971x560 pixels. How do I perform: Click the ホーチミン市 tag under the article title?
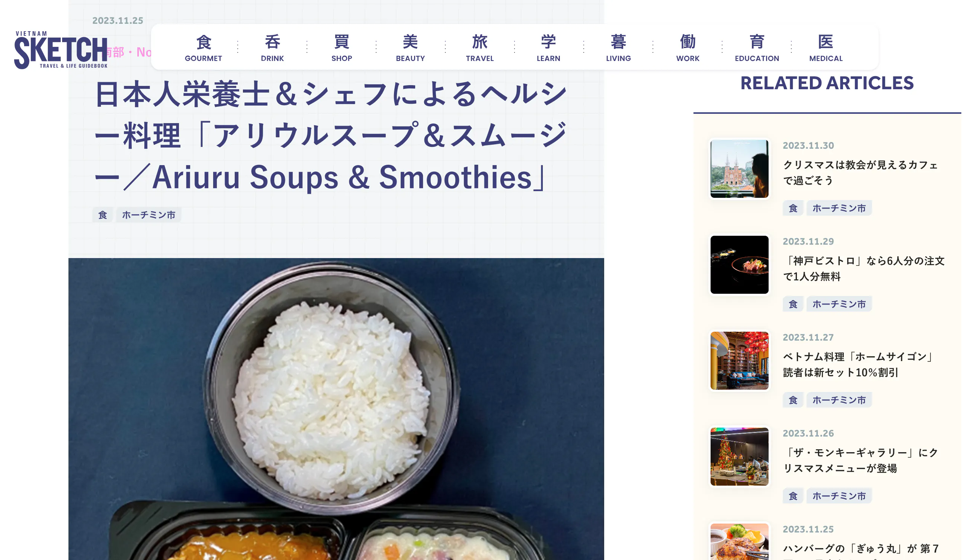tap(148, 215)
